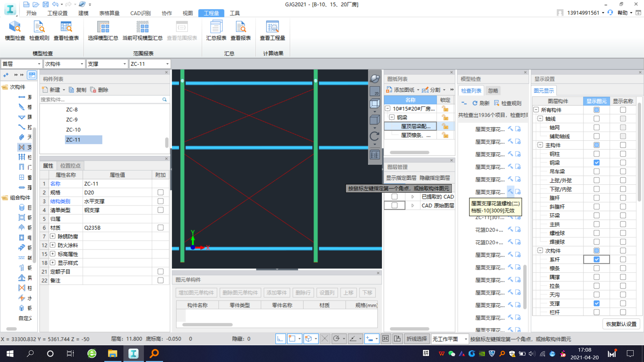Click 新建 component button
Viewport: 644px width, 362px height.
[54, 90]
